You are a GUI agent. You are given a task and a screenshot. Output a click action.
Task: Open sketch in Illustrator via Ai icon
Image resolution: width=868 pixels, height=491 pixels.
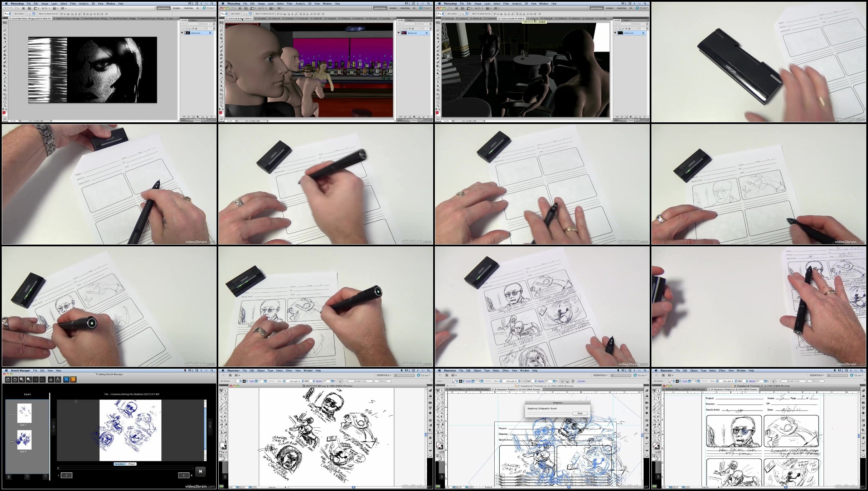pyautogui.click(x=73, y=379)
